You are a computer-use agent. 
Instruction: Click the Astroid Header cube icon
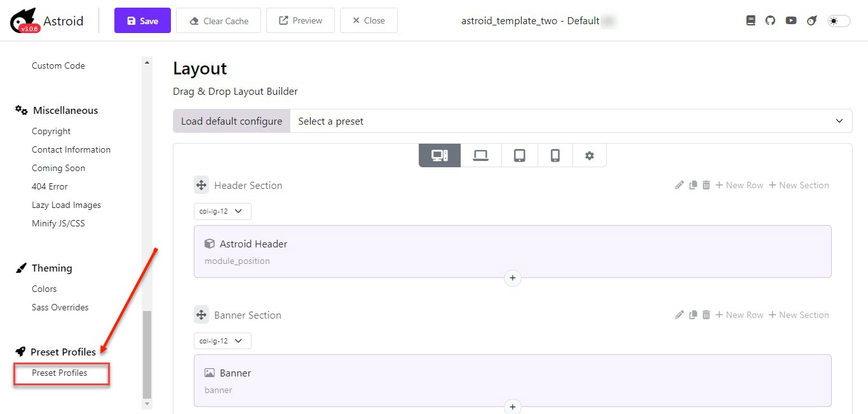[x=210, y=244]
